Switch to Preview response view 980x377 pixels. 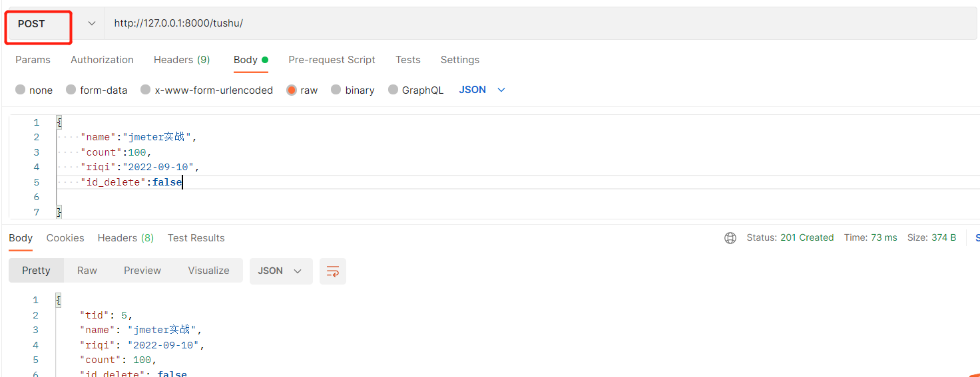click(142, 271)
